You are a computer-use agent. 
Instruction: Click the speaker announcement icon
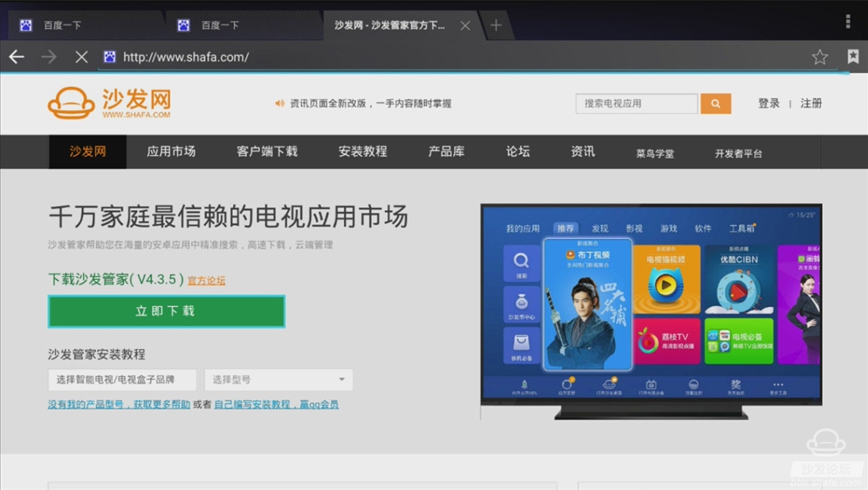click(x=280, y=103)
